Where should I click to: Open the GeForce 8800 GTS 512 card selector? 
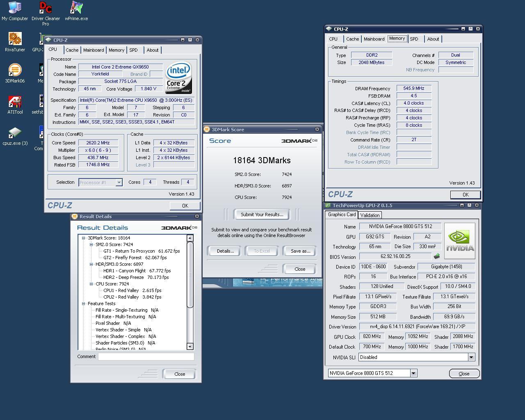tap(413, 373)
